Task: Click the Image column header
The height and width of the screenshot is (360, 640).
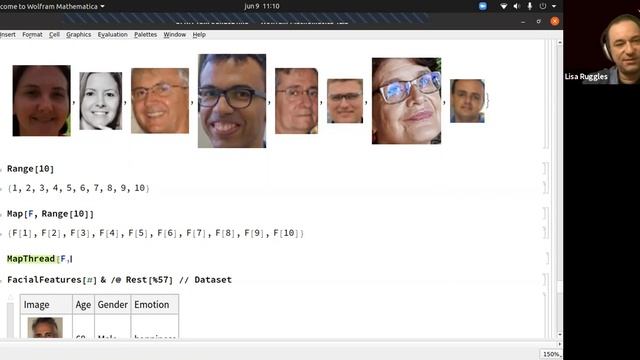Action: click(46, 304)
